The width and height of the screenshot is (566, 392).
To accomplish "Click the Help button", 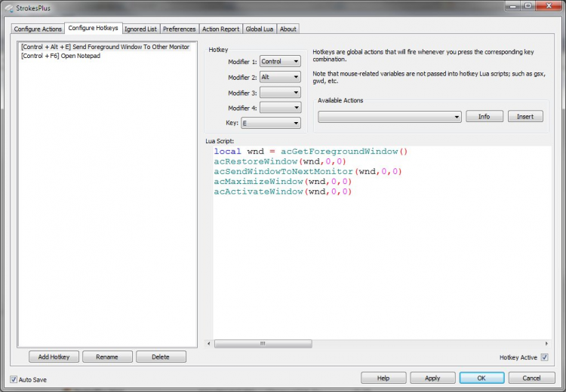I will click(383, 378).
